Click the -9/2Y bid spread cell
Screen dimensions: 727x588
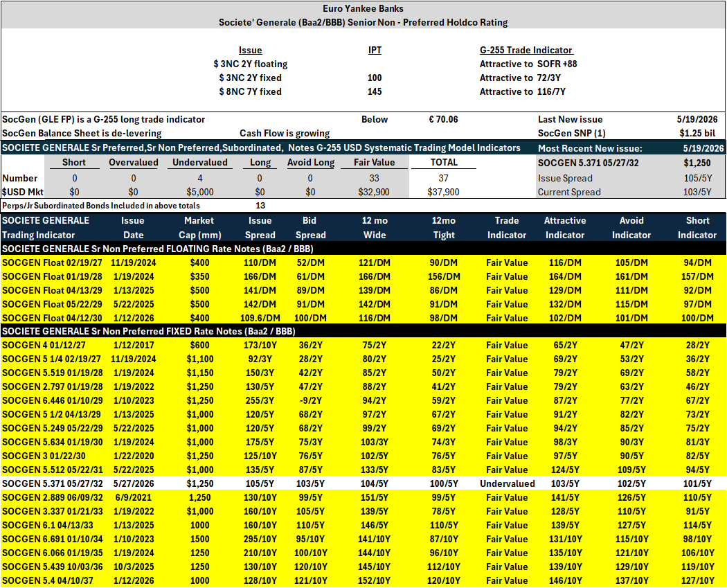click(x=310, y=400)
